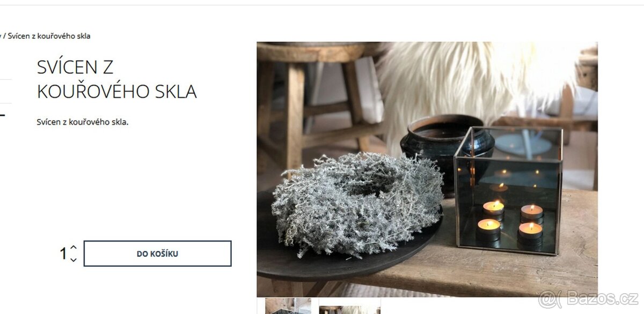Open the main candle holder product photo

tap(427, 169)
